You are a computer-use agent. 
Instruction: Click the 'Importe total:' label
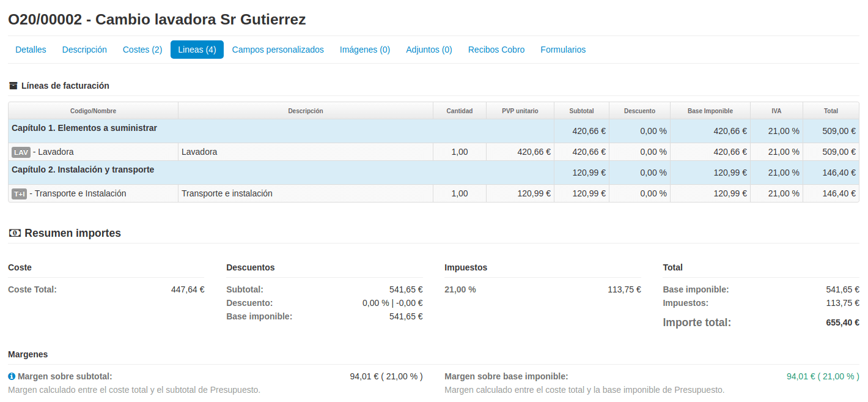(x=697, y=322)
